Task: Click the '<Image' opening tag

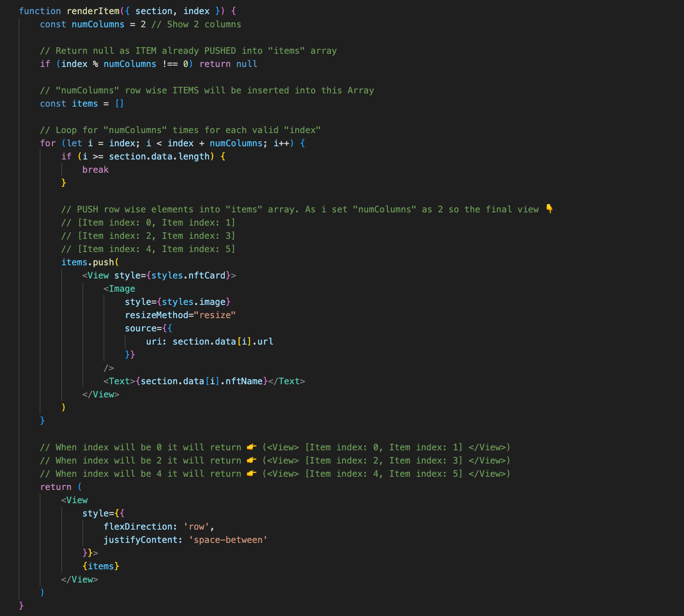Action: 119,289
